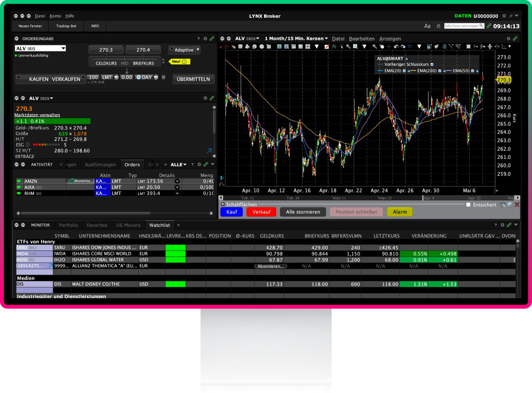Collapse the Schaltflächen section
532x393 pixels.
pyautogui.click(x=223, y=205)
